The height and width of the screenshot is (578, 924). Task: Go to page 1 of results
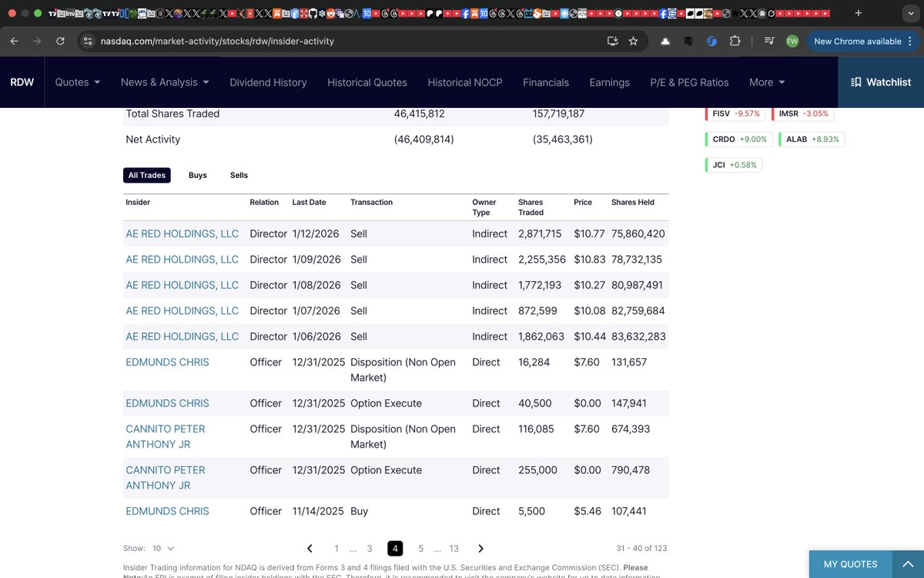tap(336, 549)
